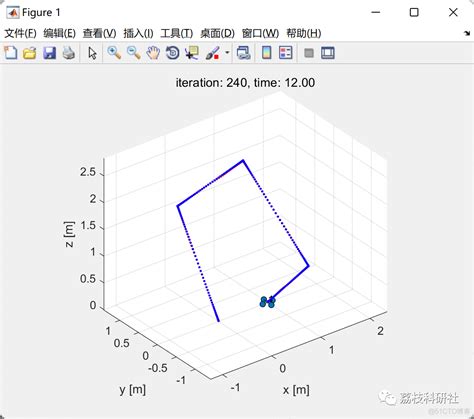Click the 'y [m]' axis label

133,389
